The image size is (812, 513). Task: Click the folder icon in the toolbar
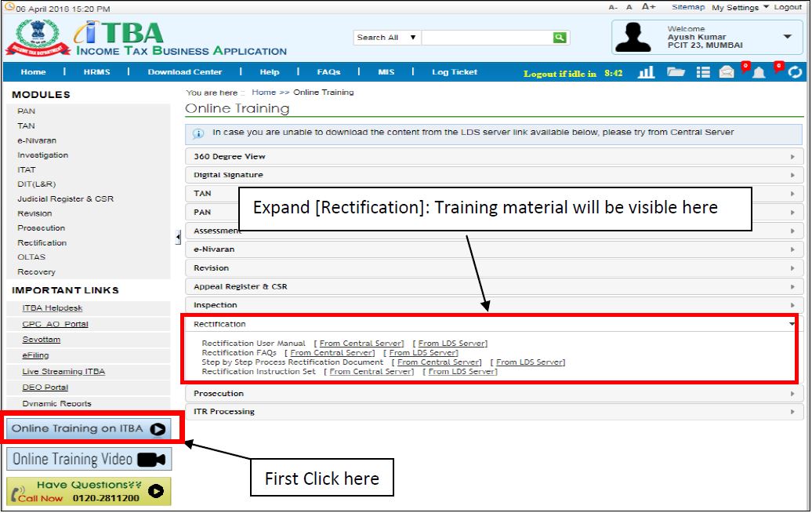pyautogui.click(x=676, y=72)
